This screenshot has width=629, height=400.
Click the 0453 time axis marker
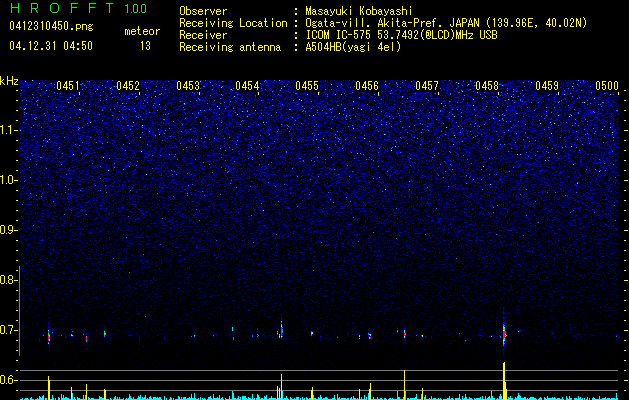point(188,86)
